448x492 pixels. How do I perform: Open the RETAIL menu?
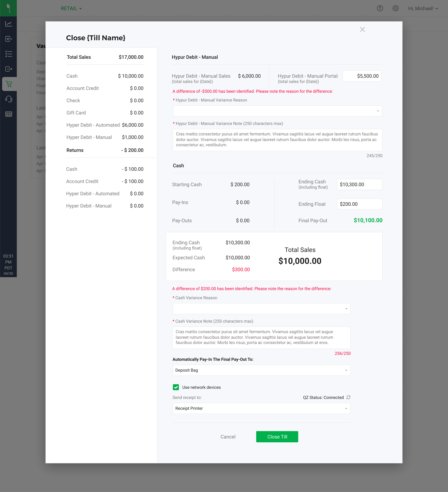coord(71,9)
